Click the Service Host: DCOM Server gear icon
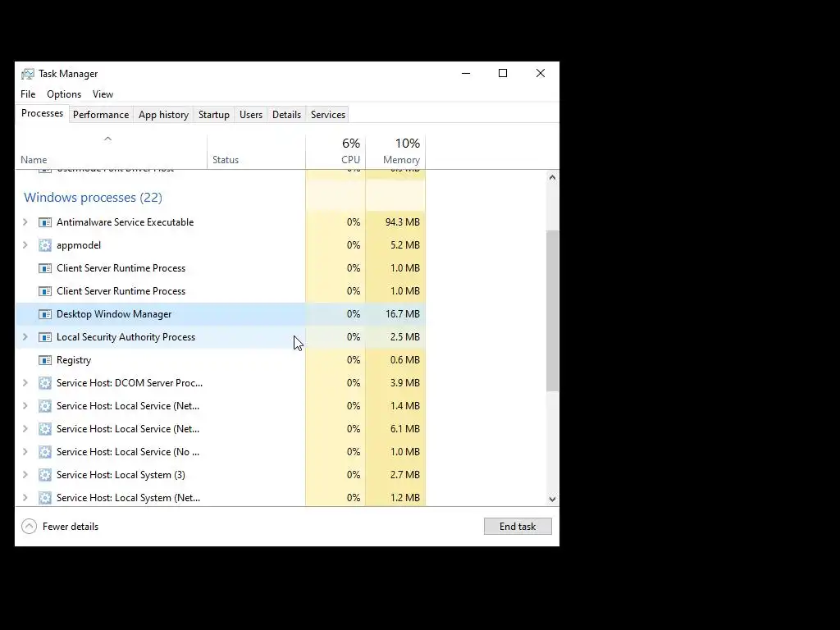 click(x=45, y=383)
